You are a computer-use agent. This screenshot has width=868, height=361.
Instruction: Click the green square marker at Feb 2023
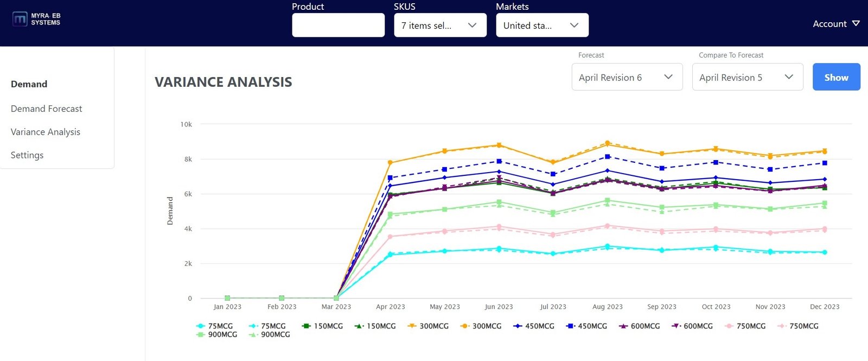coord(282,298)
